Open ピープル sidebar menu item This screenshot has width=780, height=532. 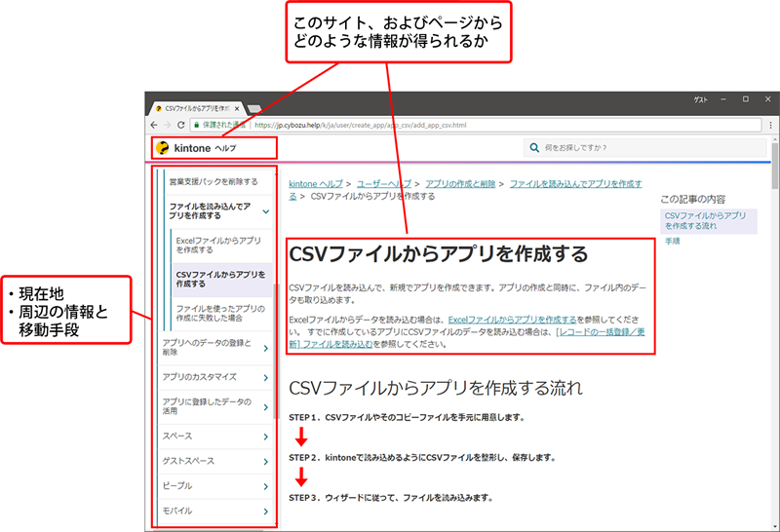tap(177, 486)
